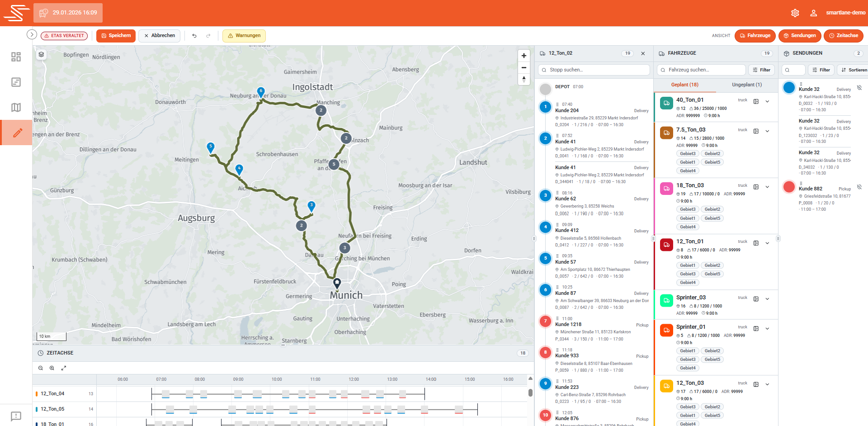Expand the 40_Ton_01 vehicle card
The height and width of the screenshot is (426, 868).
(767, 101)
